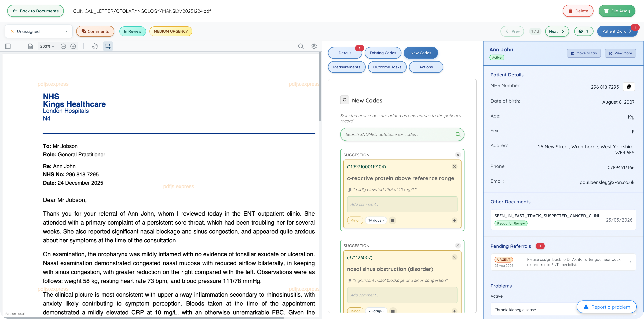
Task: Open the Outcome Tasks tab
Action: pos(387,67)
